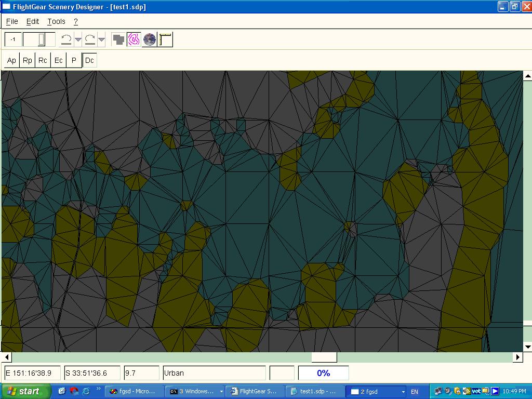
Task: Expand the '2 fgsd' taskbar group
Action: [x=403, y=391]
